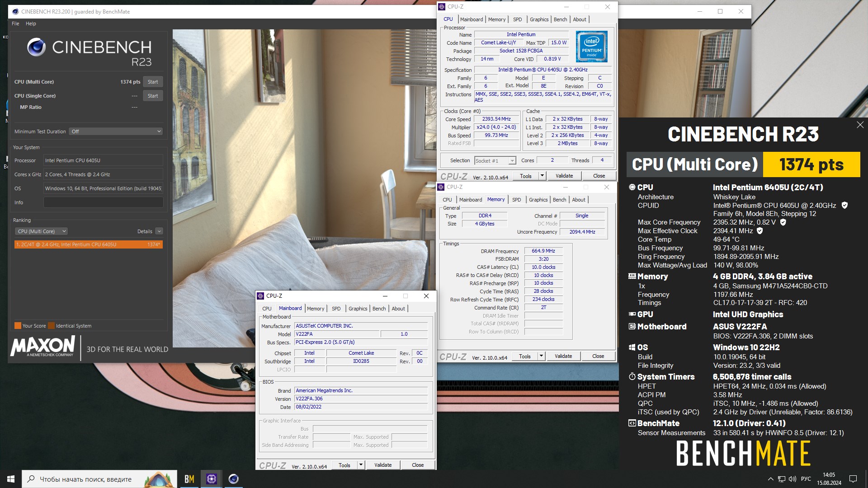Start the CPU Multi Core test

(x=153, y=82)
